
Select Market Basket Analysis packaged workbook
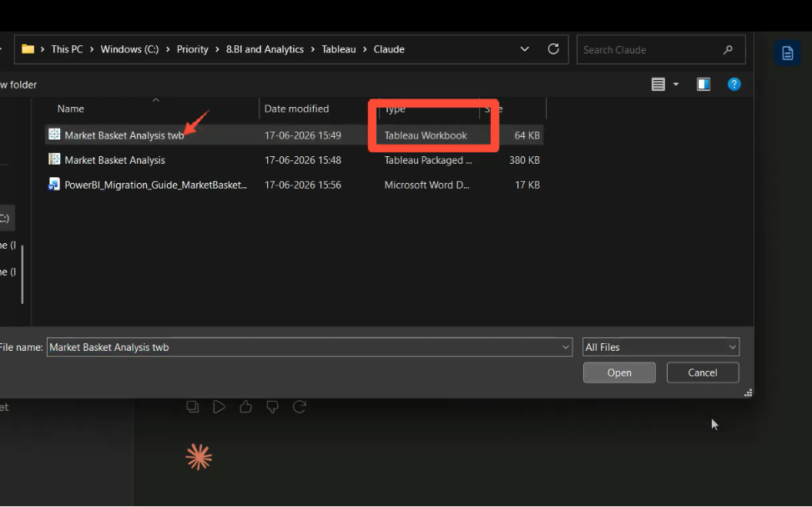click(x=114, y=160)
